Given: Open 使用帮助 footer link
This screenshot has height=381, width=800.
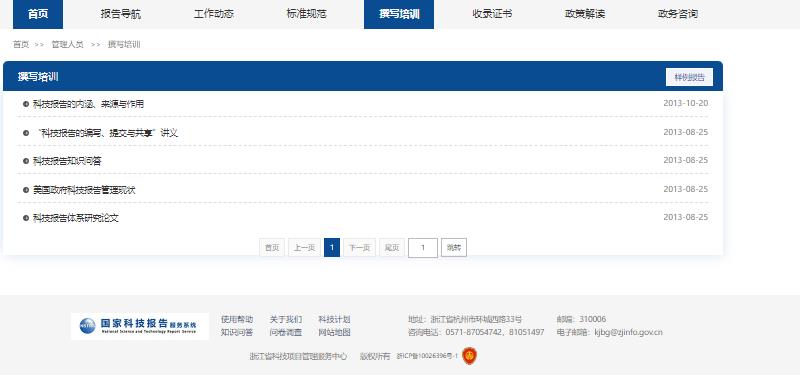Looking at the screenshot, I should point(237,320).
